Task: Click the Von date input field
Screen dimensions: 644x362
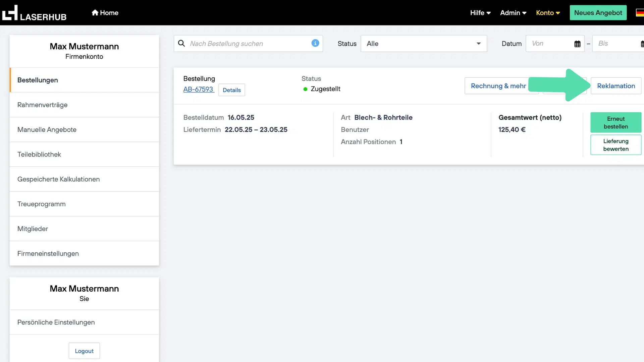Action: point(555,44)
